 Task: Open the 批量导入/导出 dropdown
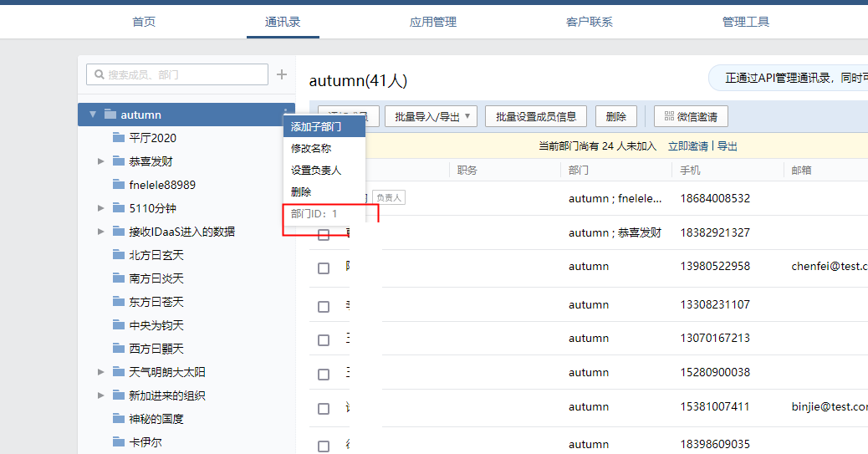pos(431,116)
